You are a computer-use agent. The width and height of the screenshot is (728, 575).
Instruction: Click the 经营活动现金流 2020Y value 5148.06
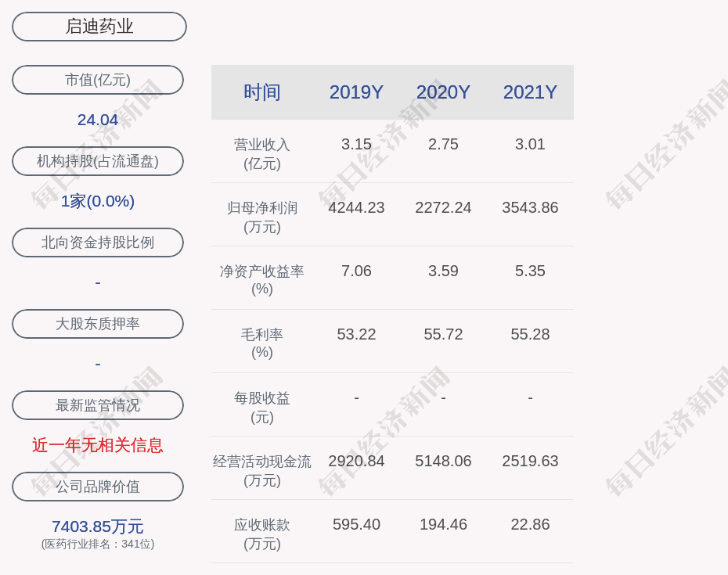pyautogui.click(x=443, y=461)
